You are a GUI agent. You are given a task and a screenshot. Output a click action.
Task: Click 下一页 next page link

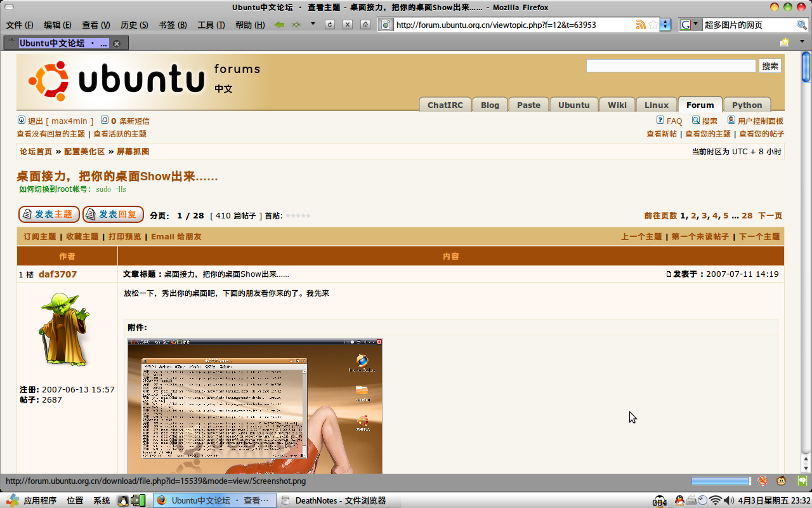click(x=770, y=216)
